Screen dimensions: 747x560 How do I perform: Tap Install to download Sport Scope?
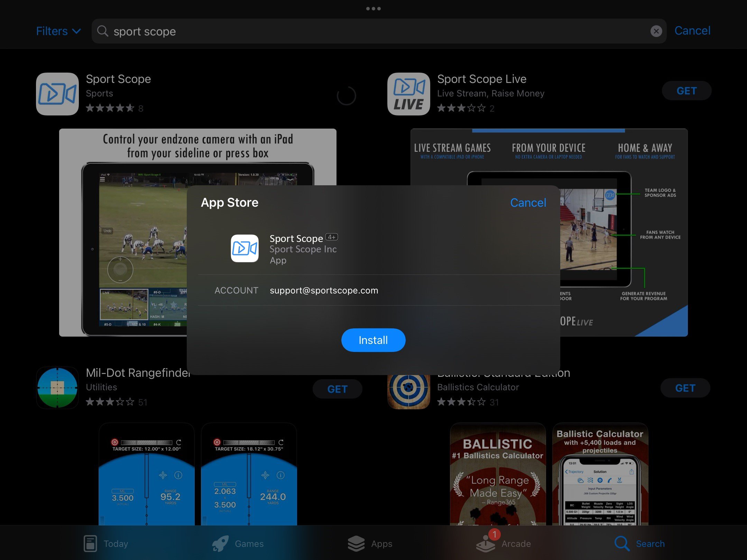pyautogui.click(x=373, y=340)
